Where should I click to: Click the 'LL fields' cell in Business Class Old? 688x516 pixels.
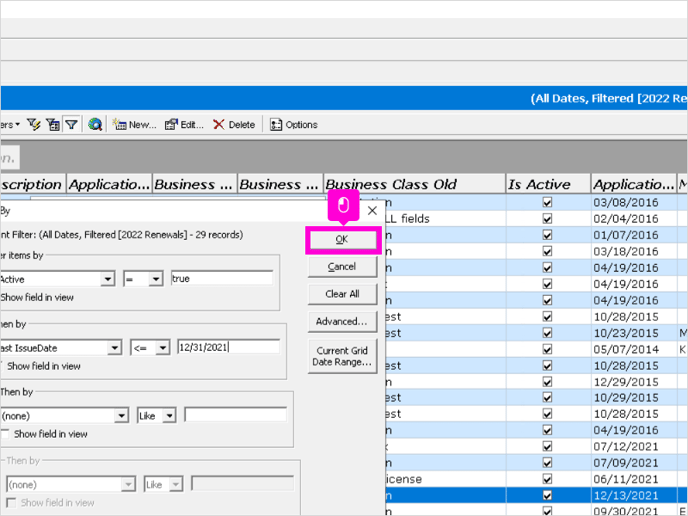click(445, 219)
